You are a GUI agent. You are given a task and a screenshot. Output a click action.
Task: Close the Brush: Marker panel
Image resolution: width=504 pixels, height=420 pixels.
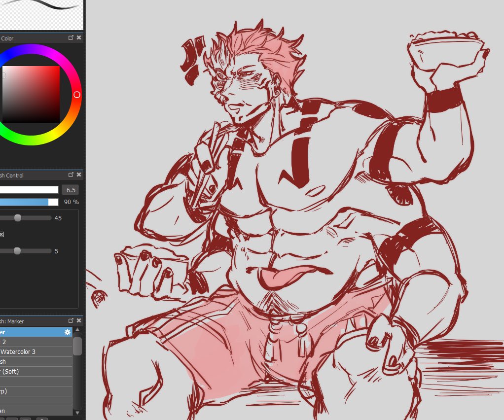[x=79, y=321]
